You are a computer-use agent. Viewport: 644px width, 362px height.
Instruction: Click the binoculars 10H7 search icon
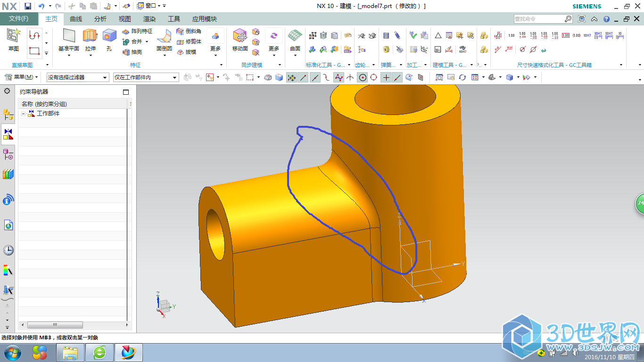coord(462,49)
